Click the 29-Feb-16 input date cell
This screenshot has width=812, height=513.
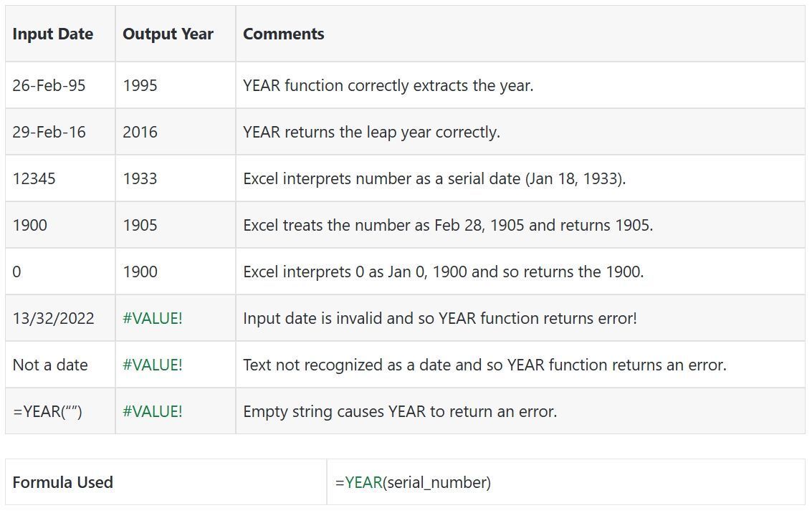coord(49,132)
